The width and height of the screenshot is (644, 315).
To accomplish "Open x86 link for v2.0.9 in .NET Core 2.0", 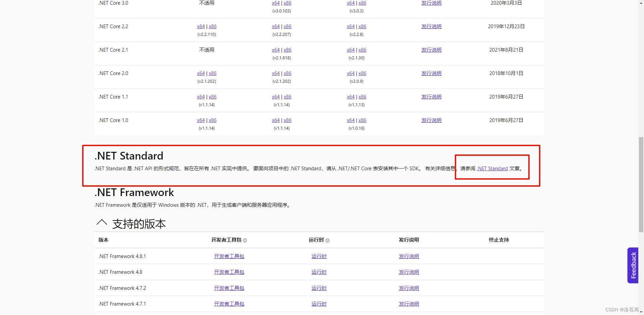I will [362, 73].
